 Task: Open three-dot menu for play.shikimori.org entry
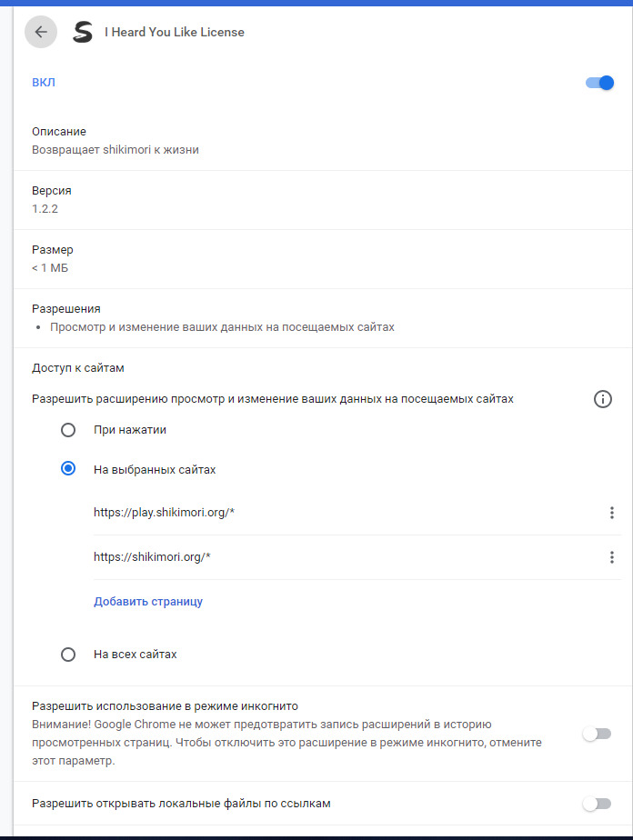coord(612,513)
